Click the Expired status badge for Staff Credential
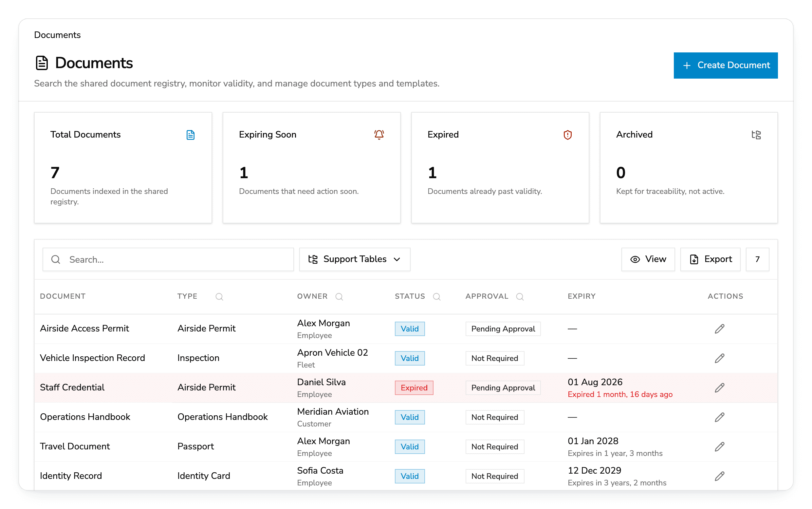812x509 pixels. (x=414, y=387)
